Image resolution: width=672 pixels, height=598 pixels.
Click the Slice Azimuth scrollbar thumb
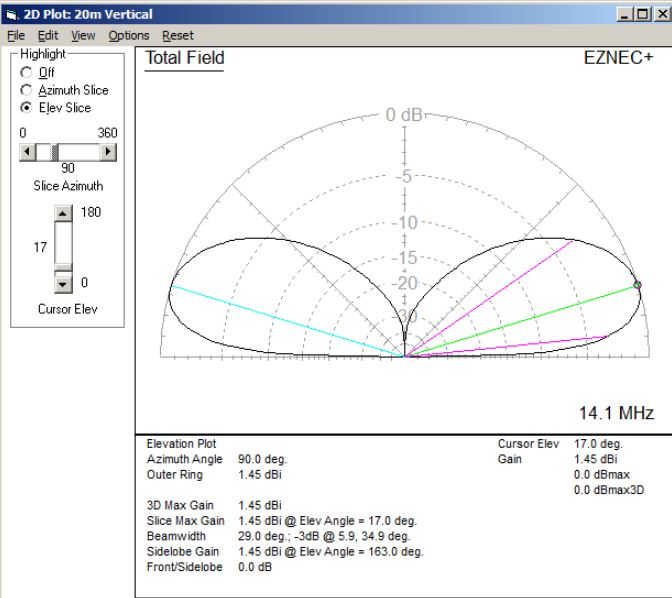[x=55, y=152]
